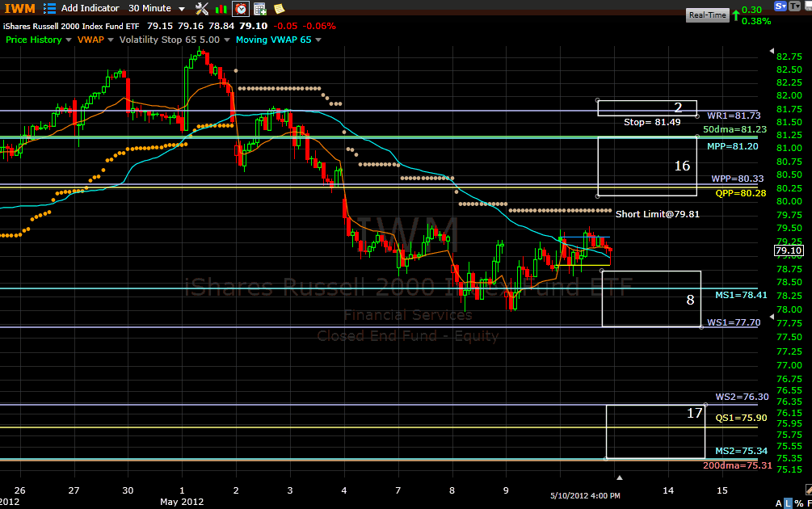Click the WPP=80.33 pivot label
The width and height of the screenshot is (812, 509).
[x=738, y=179]
